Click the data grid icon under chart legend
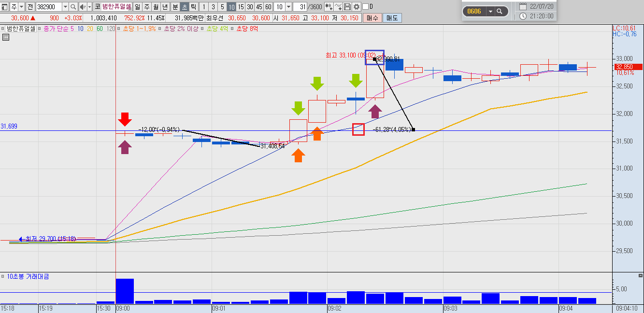This screenshot has width=644, height=313. [6, 37]
